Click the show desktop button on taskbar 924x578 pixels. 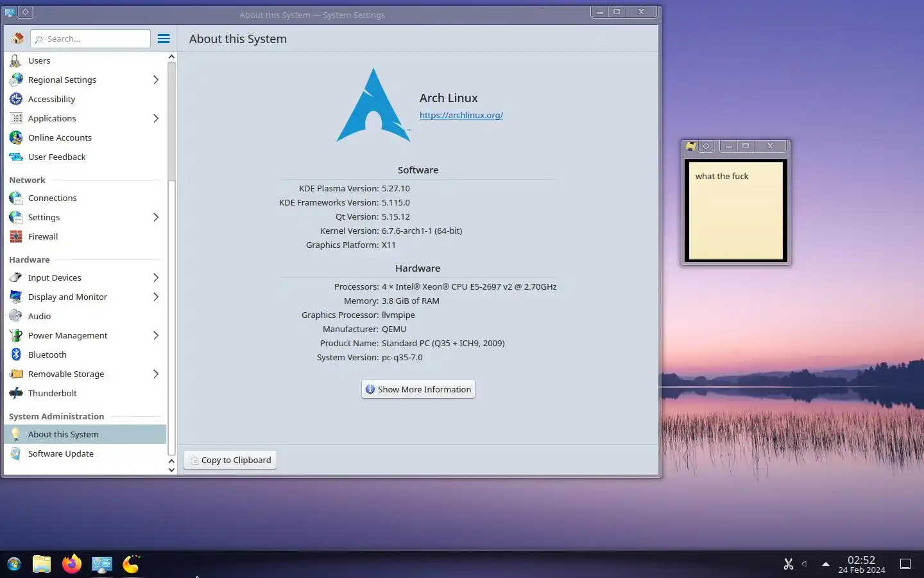coord(905,564)
